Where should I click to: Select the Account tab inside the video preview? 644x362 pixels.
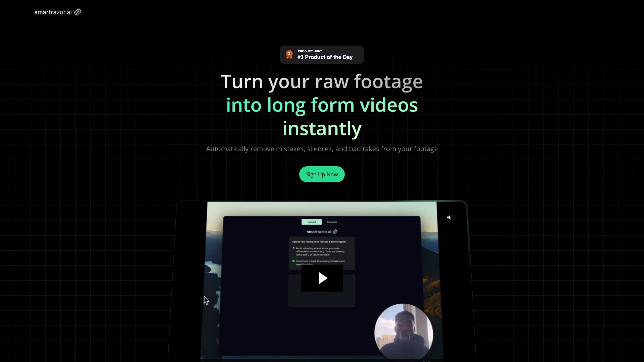coord(332,222)
